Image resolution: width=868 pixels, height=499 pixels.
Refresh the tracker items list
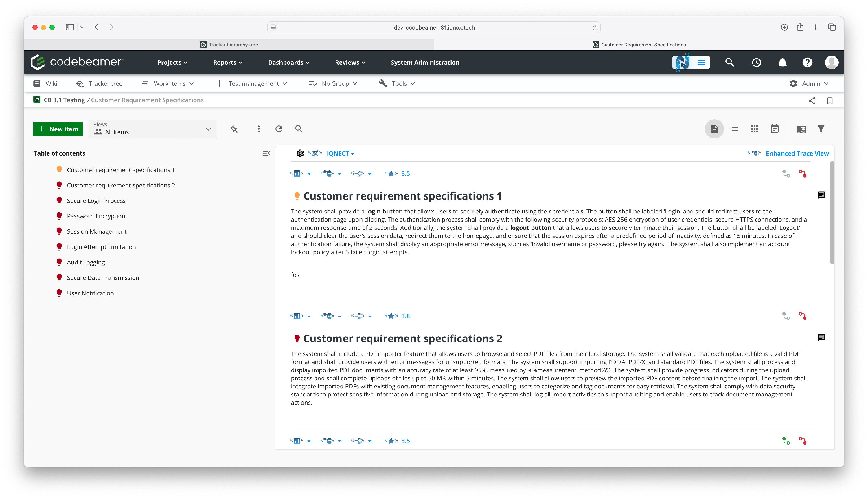[x=279, y=129]
